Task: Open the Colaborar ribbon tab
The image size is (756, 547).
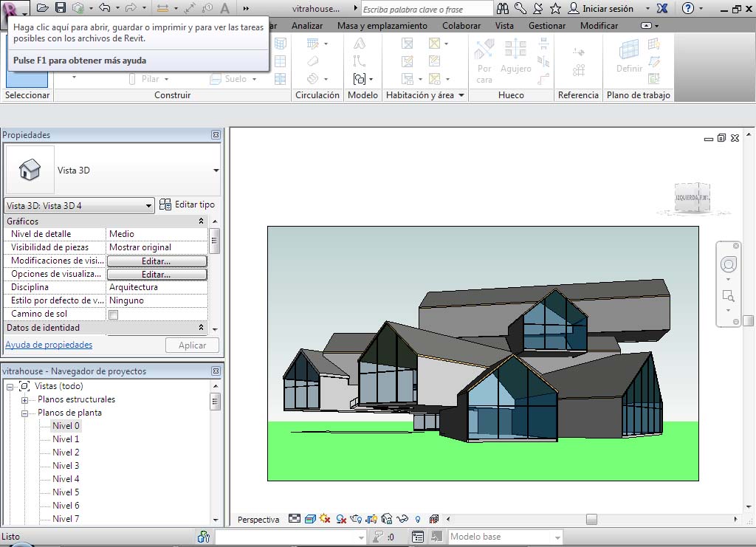Action: click(461, 25)
